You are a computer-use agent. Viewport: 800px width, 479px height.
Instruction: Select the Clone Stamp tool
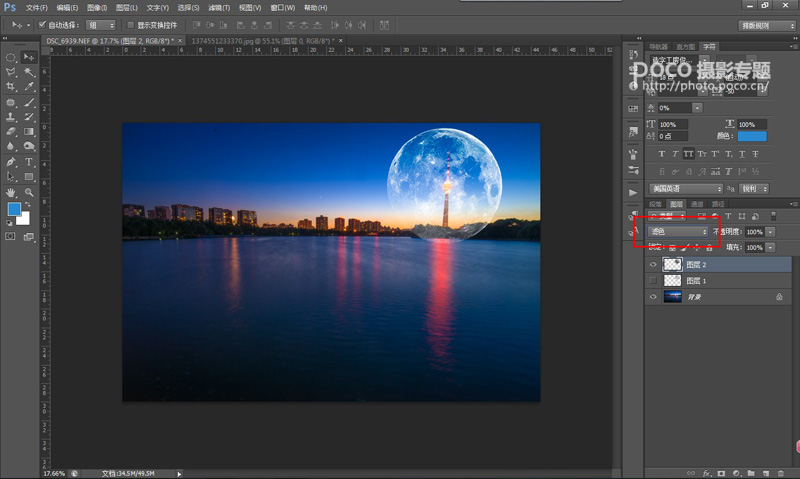[10, 117]
